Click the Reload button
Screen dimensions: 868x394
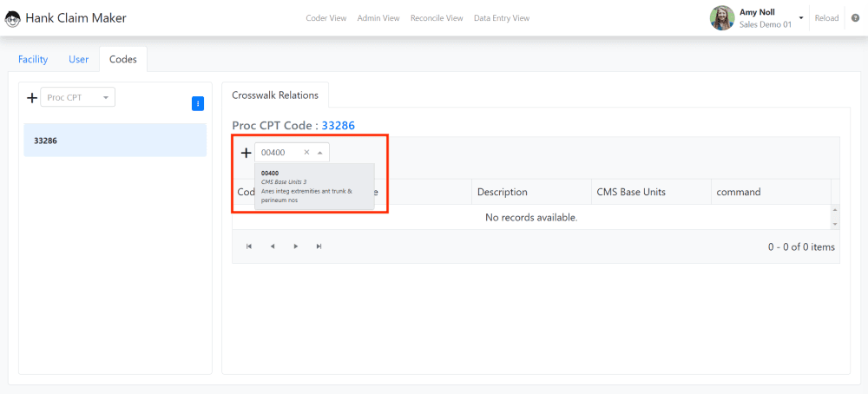pos(826,18)
